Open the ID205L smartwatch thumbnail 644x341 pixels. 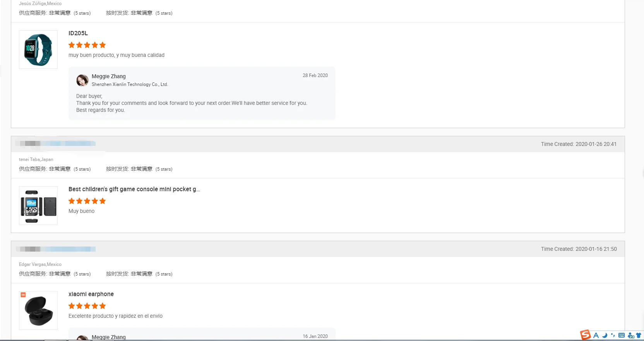(x=38, y=50)
